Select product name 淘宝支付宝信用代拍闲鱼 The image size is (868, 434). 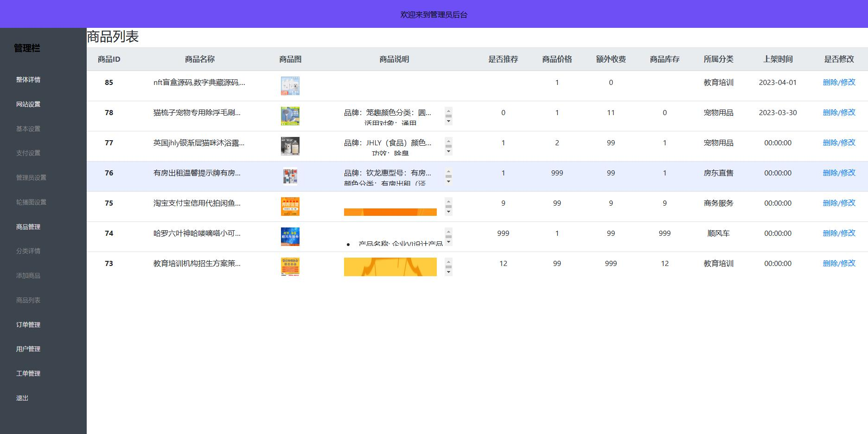pyautogui.click(x=197, y=203)
